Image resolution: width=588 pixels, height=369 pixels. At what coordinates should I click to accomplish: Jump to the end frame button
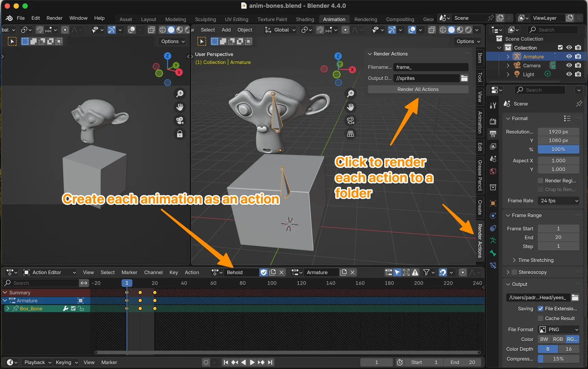pyautogui.click(x=270, y=363)
